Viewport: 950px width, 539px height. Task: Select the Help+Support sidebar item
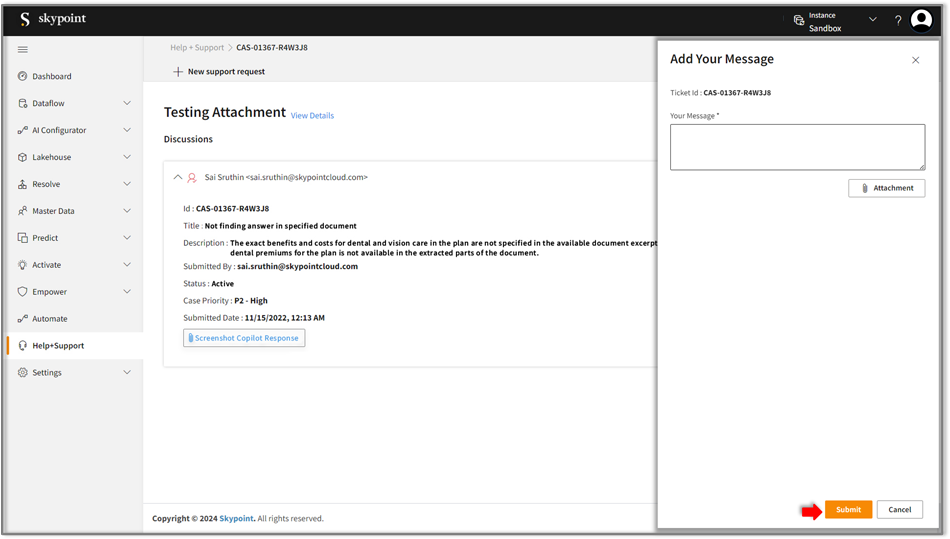point(58,346)
